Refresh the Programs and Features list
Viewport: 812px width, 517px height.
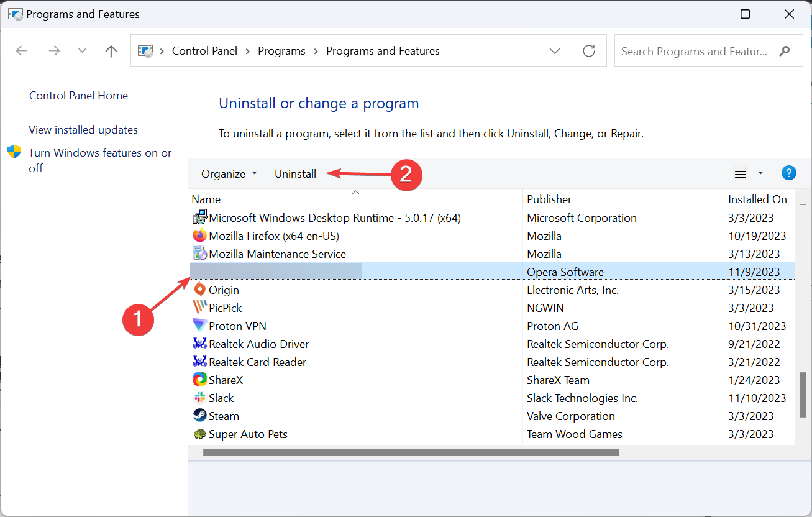click(x=589, y=51)
